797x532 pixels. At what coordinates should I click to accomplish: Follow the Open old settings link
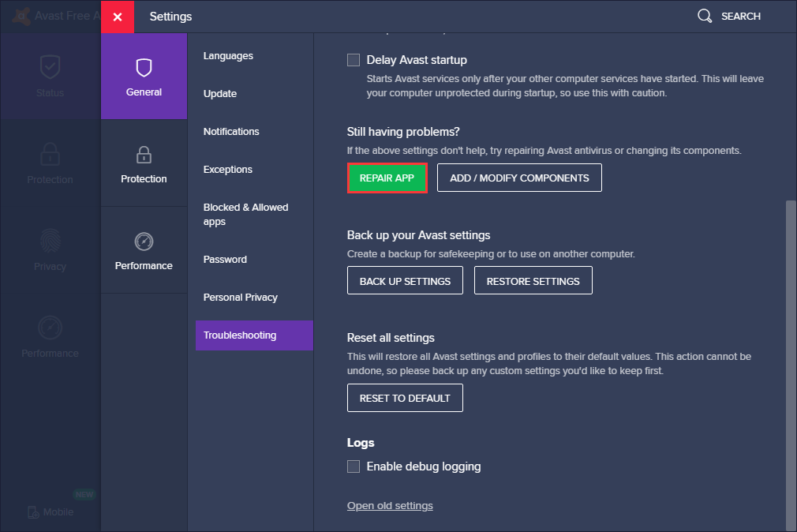[x=390, y=505]
